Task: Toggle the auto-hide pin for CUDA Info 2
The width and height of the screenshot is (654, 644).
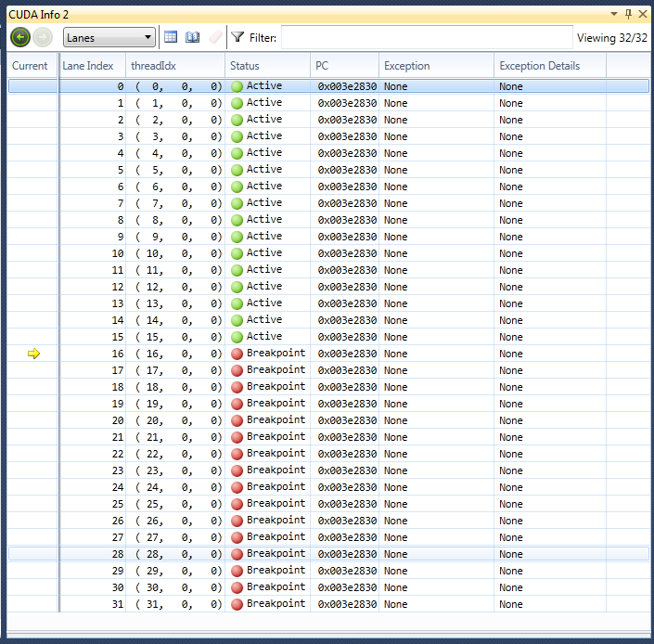Action: (628, 13)
